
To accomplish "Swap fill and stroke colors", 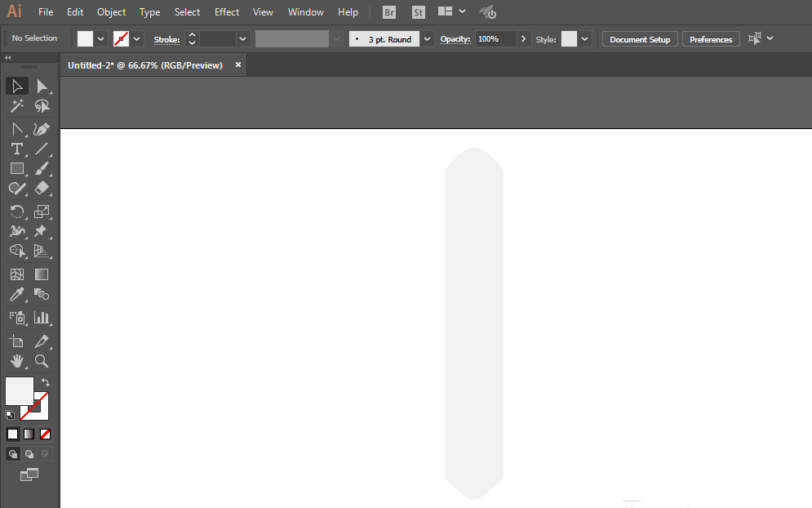I will (46, 381).
